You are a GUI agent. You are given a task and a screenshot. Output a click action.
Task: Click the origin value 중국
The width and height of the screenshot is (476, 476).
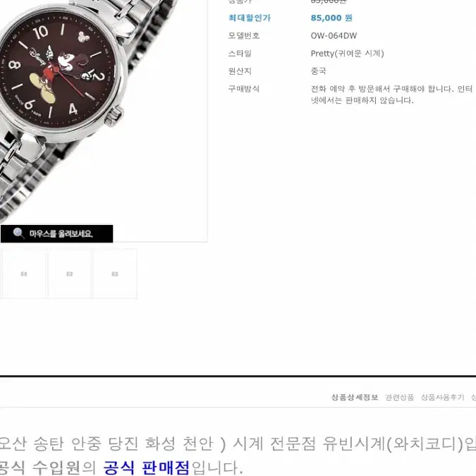(x=318, y=71)
